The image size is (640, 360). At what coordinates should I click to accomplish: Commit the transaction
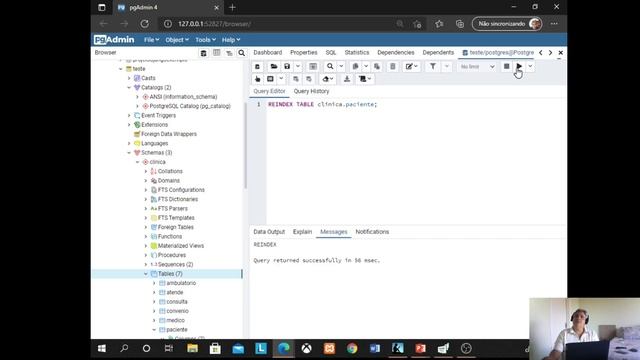pos(296,79)
